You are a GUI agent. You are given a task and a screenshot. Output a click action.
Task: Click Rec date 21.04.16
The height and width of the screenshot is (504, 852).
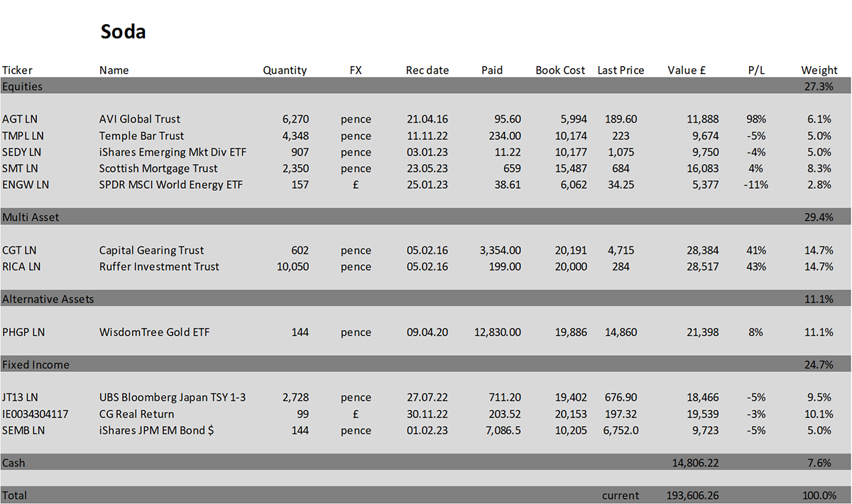tap(427, 119)
